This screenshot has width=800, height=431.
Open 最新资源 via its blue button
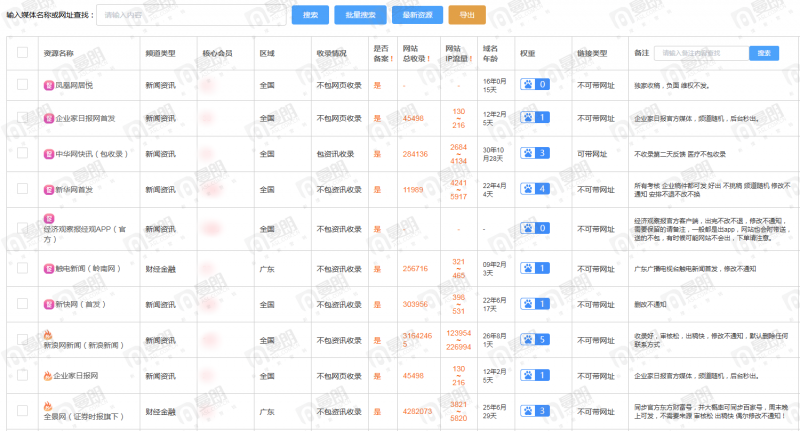[417, 15]
